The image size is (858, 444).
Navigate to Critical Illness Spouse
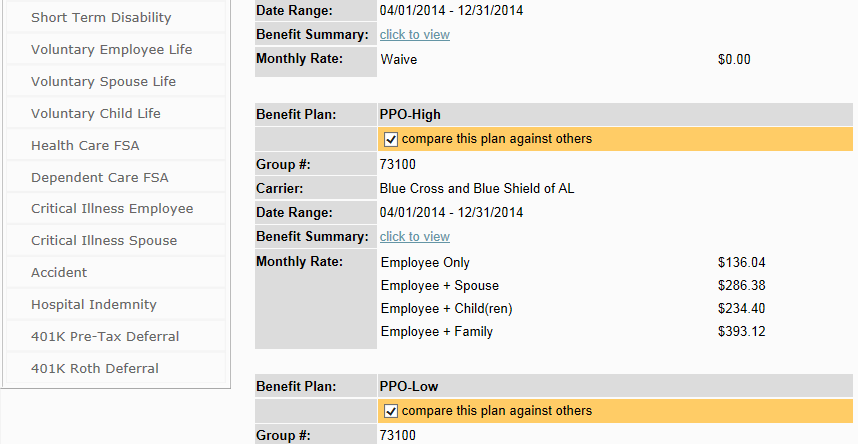click(x=104, y=241)
